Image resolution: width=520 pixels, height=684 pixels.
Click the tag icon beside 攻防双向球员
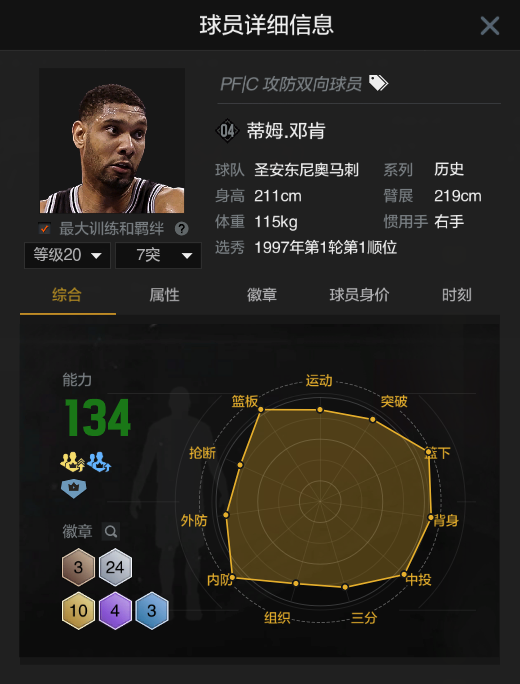point(378,83)
